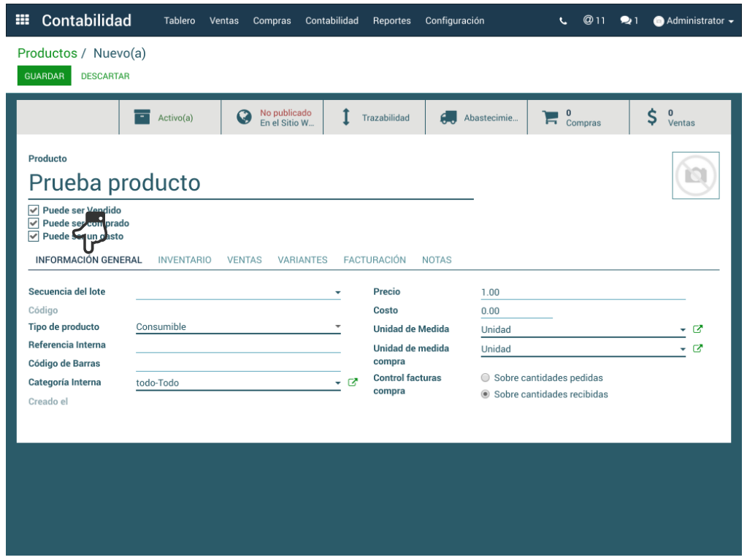Open the Unidad de Medida dropdown
Screen dimensions: 747x560
(683, 330)
